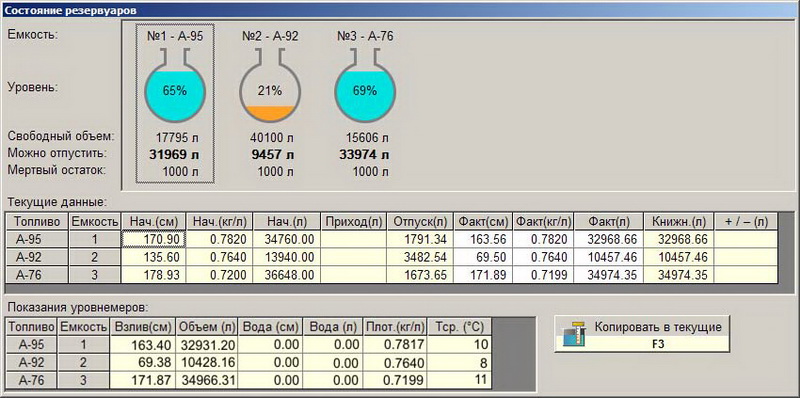This screenshot has height=398, width=800.
Task: Click the Плот.(кг/л) column header
Action: 395,327
